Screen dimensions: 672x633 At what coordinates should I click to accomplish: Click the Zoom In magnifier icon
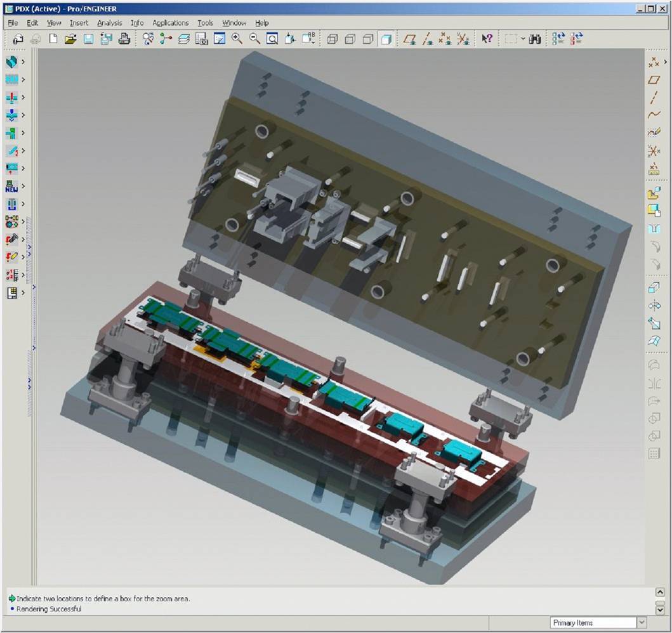[237, 39]
